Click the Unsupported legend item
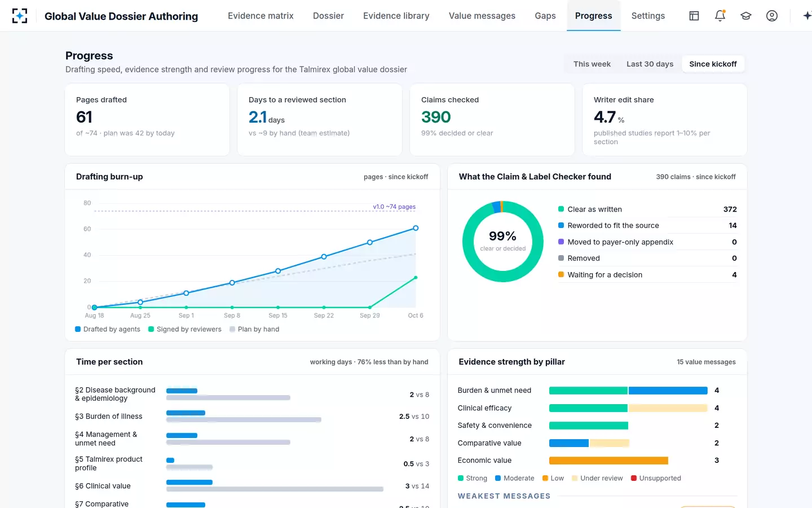 (656, 478)
